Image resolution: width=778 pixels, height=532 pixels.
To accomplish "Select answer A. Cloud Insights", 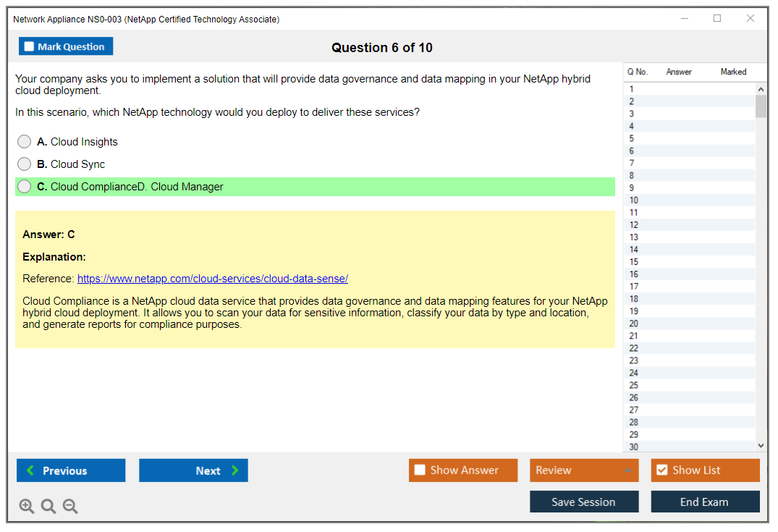I will click(25, 142).
